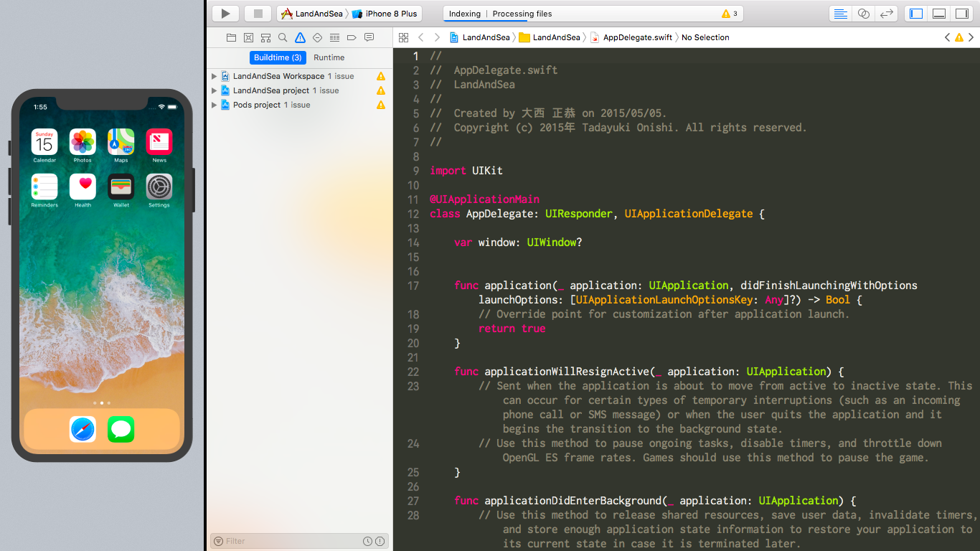This screenshot has width=980, height=551.
Task: Open the Debug navigator
Action: click(334, 37)
